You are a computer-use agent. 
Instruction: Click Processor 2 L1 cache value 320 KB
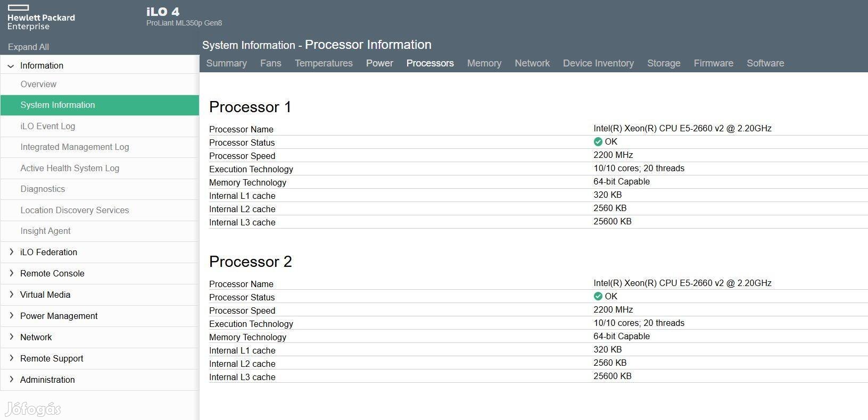point(607,349)
